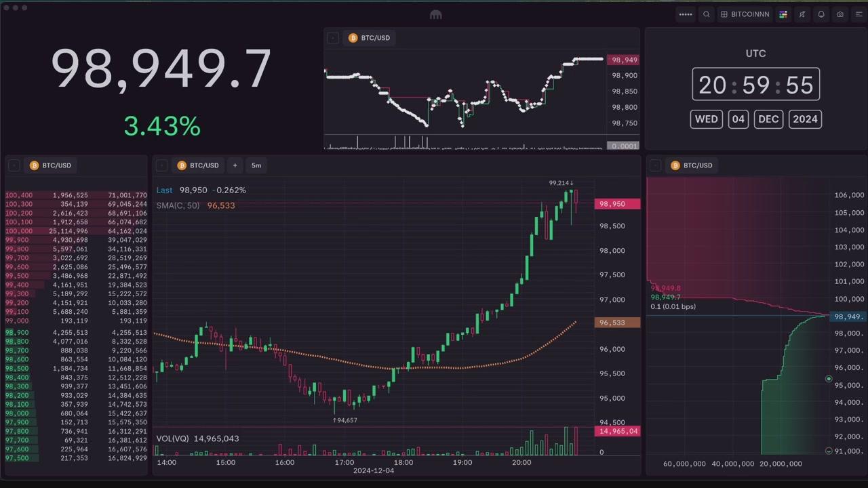Image resolution: width=868 pixels, height=488 pixels.
Task: Open the BITCOINNN workspace selector
Action: coord(745,14)
